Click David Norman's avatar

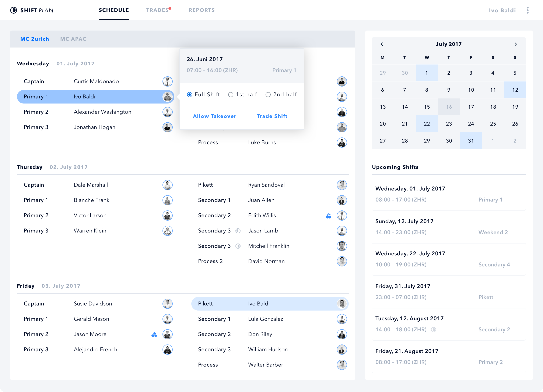[x=342, y=261]
